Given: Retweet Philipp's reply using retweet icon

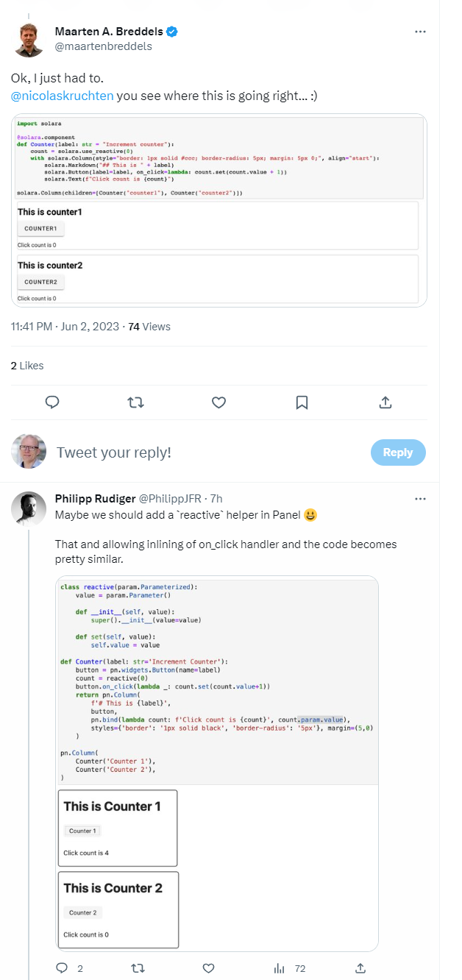Looking at the screenshot, I should [138, 968].
